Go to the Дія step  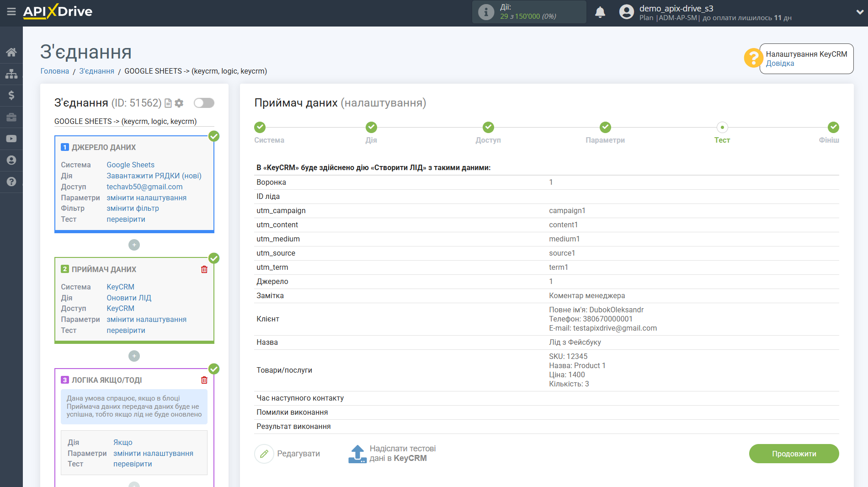click(371, 127)
